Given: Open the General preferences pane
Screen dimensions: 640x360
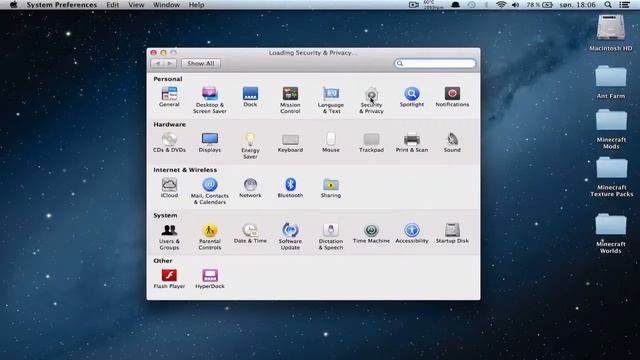Looking at the screenshot, I should (169, 97).
